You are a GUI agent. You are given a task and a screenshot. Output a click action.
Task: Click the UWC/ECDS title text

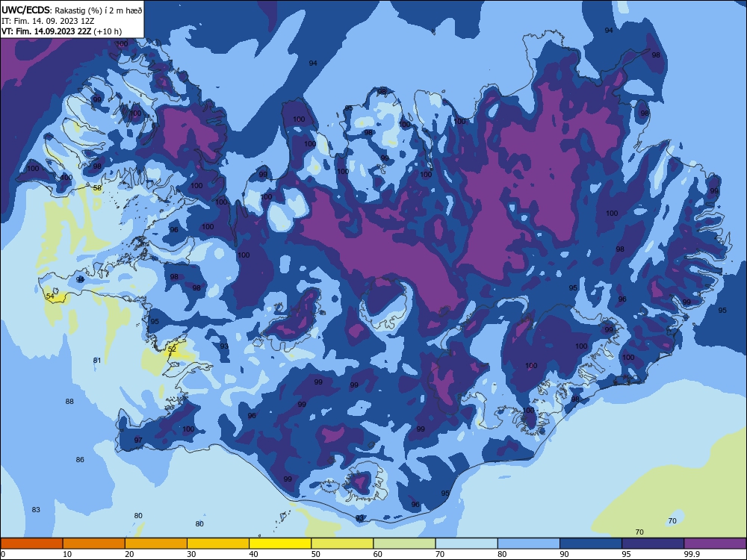pos(25,10)
